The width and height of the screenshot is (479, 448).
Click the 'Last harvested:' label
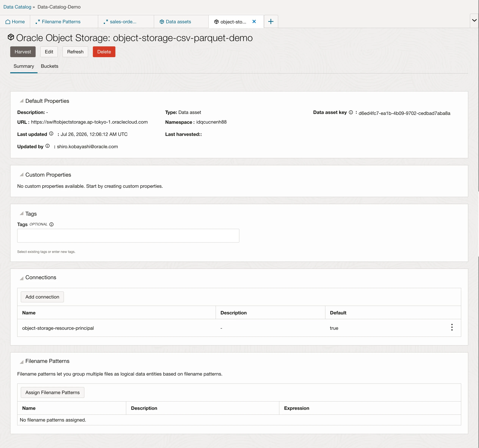183,134
